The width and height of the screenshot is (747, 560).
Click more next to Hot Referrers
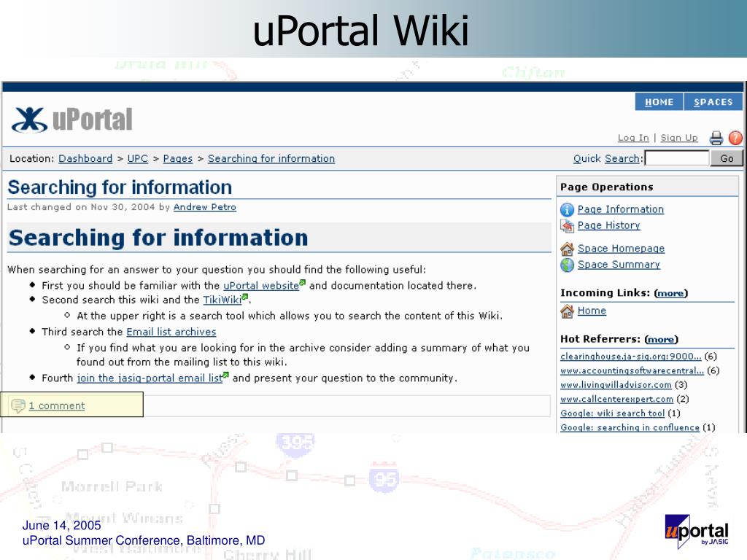[x=661, y=340]
